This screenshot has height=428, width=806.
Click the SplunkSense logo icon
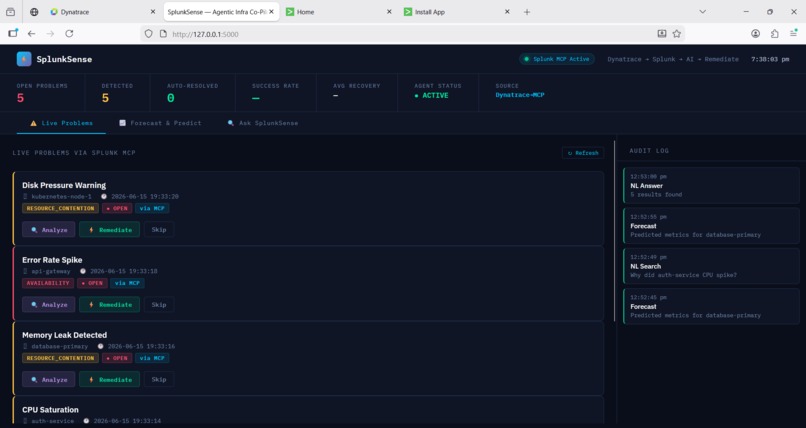[24, 59]
